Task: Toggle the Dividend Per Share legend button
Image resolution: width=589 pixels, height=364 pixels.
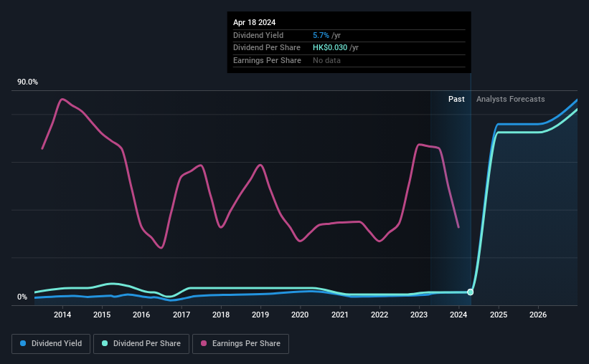Action: (x=141, y=344)
